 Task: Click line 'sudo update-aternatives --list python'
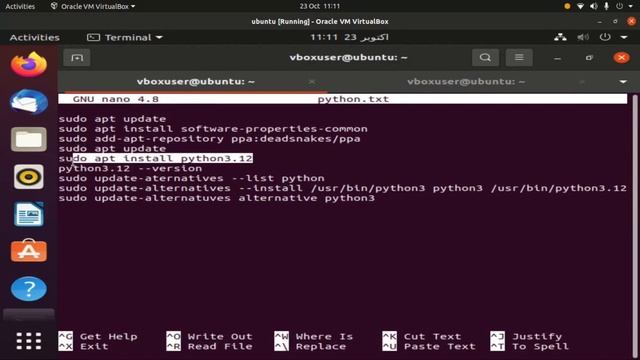(x=191, y=178)
